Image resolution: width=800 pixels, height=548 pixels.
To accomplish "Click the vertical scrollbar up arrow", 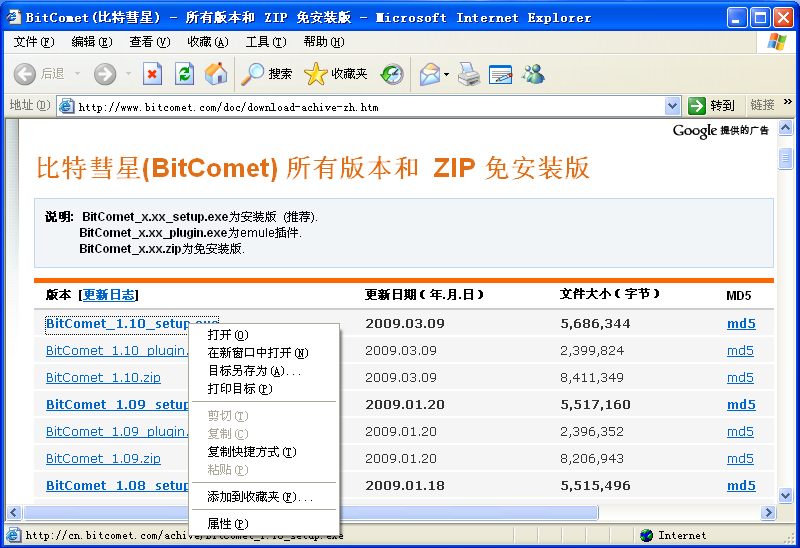I will (786, 128).
